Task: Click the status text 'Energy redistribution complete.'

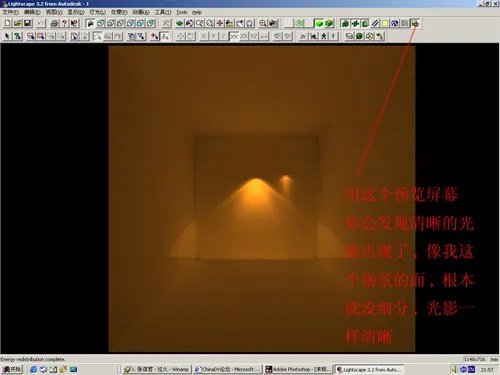Action: tap(33, 359)
